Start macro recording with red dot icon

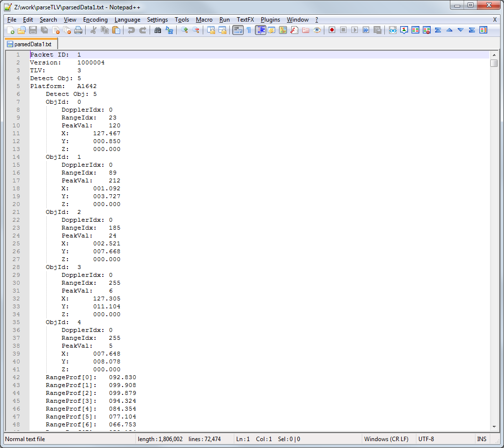coord(332,30)
